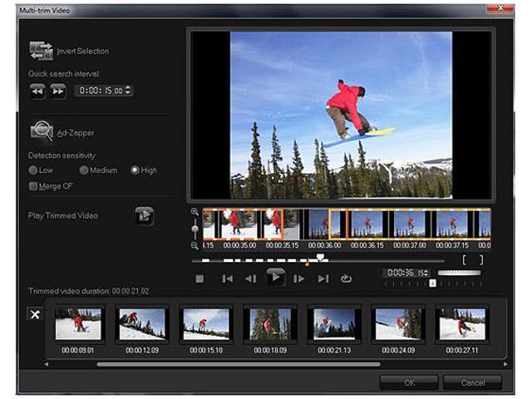Adjust quick search interval stepper arrows
Image resolution: width=532 pixels, height=399 pixels.
pyautogui.click(x=128, y=91)
